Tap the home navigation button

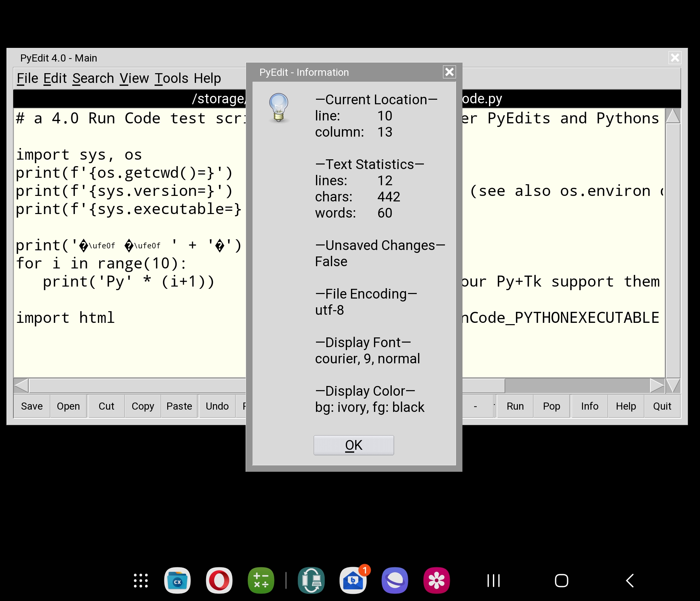[562, 580]
